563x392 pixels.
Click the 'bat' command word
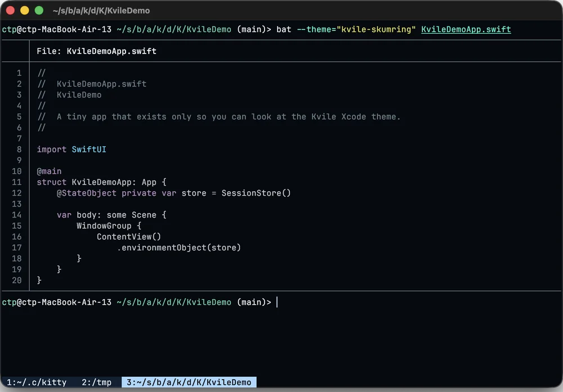pyautogui.click(x=284, y=29)
